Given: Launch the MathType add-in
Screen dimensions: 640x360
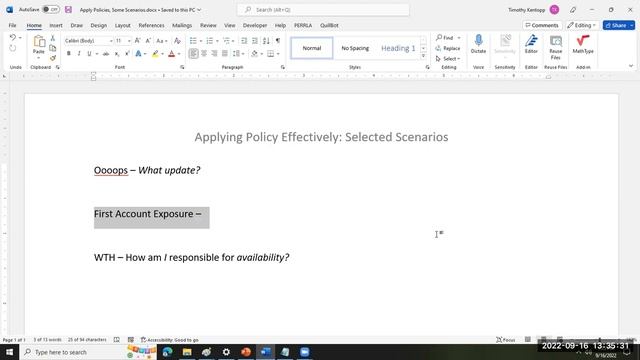Looking at the screenshot, I should [x=583, y=40].
